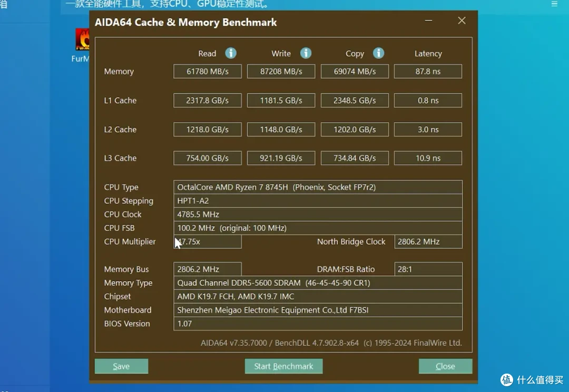Click the BIOS Version field 1.07
Image resolution: width=569 pixels, height=392 pixels.
click(x=318, y=324)
